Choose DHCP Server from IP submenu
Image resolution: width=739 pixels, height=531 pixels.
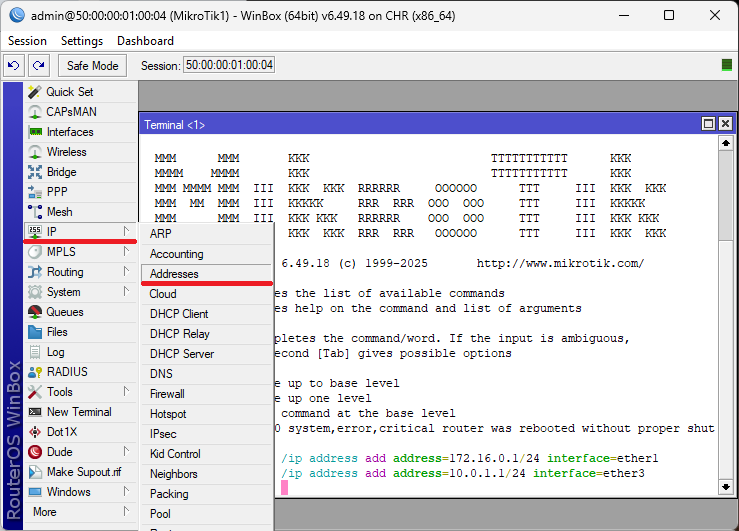(182, 354)
